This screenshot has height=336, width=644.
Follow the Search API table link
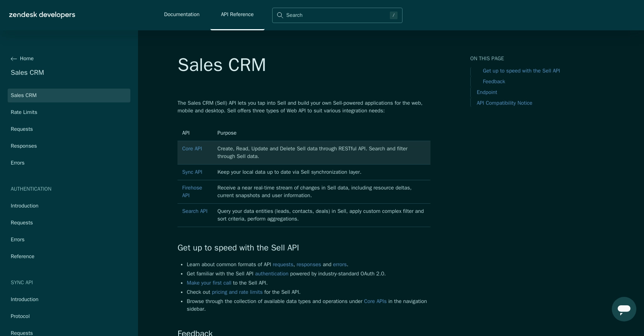[x=195, y=211]
